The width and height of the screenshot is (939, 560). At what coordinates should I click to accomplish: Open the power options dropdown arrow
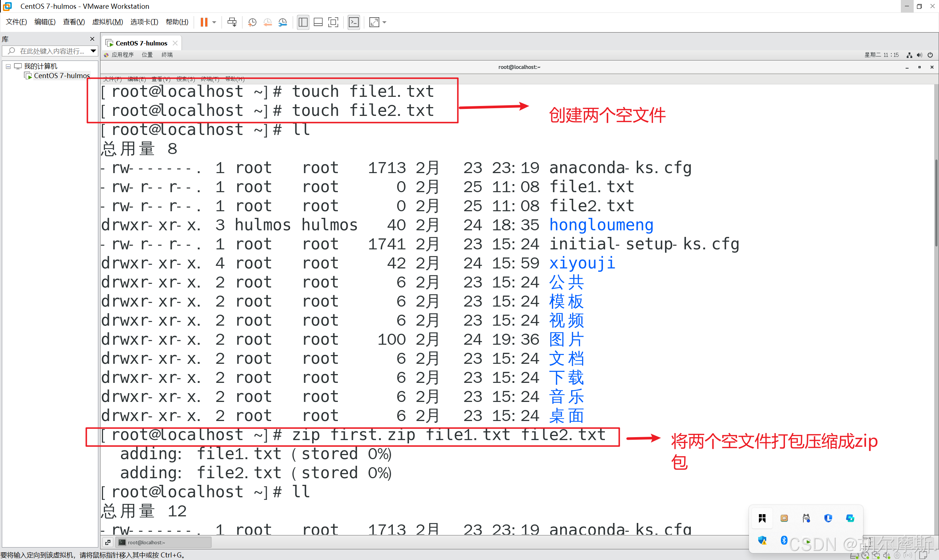click(214, 22)
